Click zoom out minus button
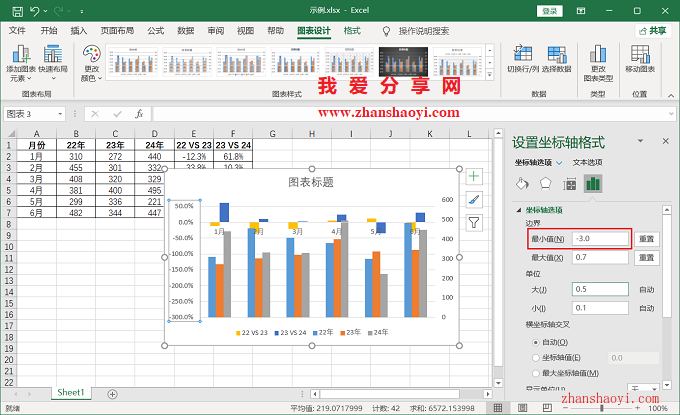This screenshot has width=680, height=415. 565,408
